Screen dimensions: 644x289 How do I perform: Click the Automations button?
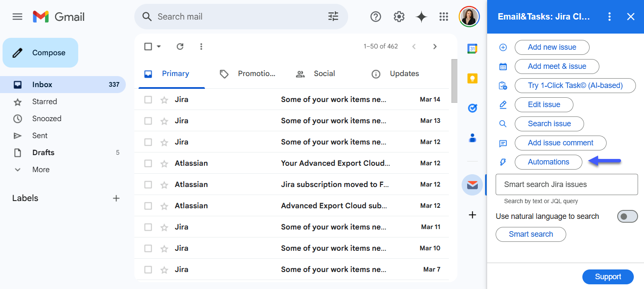(548, 162)
